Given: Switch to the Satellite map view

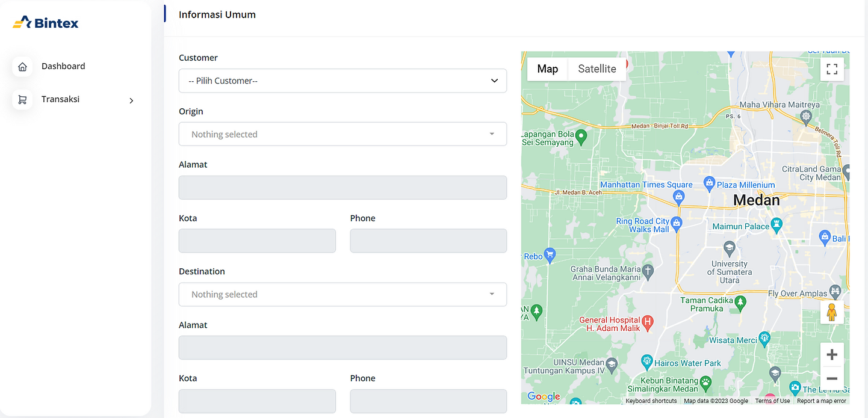Looking at the screenshot, I should click(x=597, y=69).
